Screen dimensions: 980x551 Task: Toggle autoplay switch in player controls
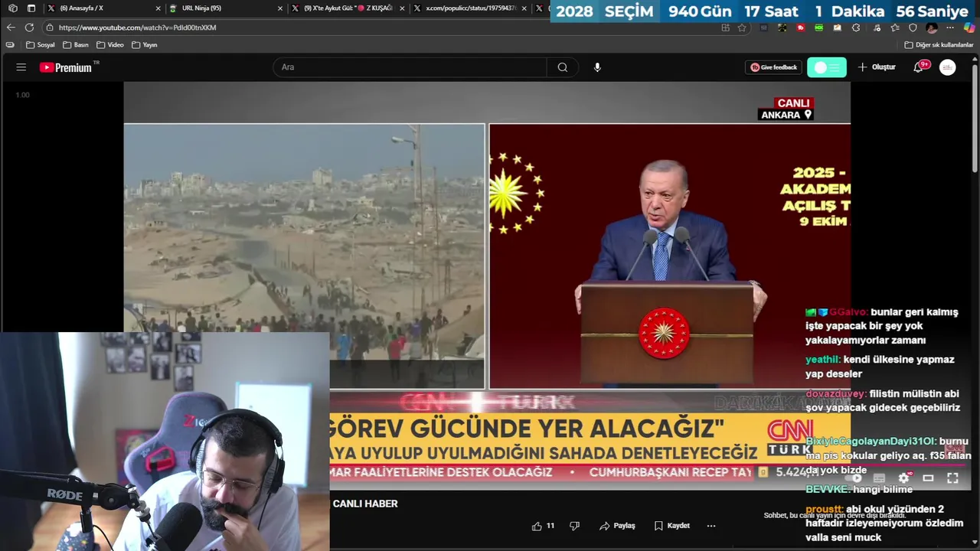pyautogui.click(x=854, y=478)
